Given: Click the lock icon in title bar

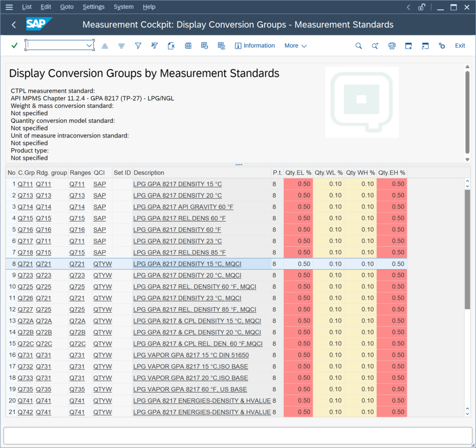Looking at the screenshot, I should pos(422,7).
